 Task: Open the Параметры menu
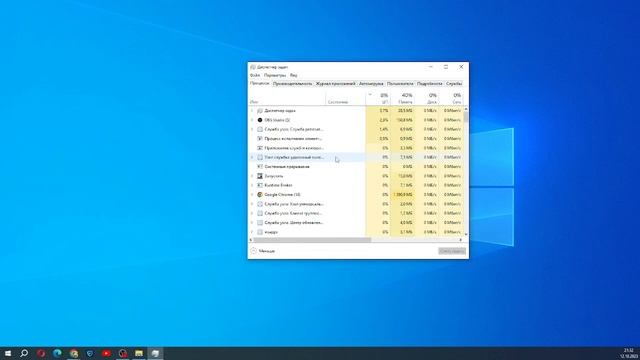[275, 76]
